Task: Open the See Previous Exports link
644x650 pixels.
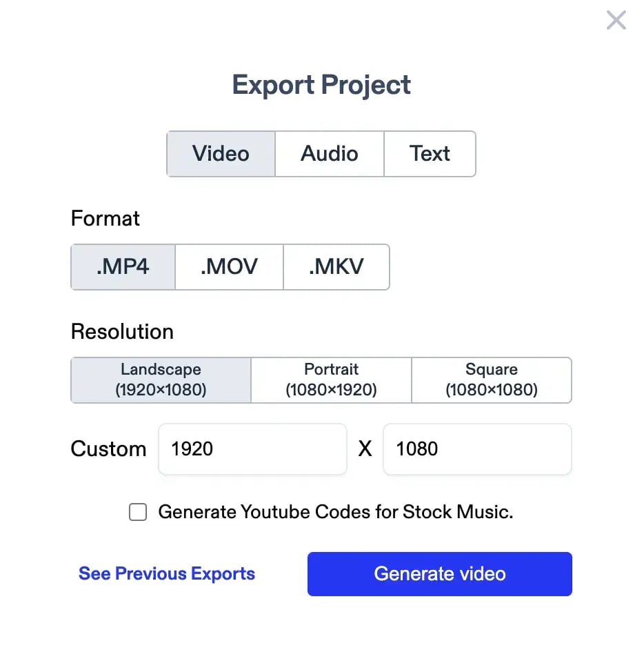Action: 167,573
